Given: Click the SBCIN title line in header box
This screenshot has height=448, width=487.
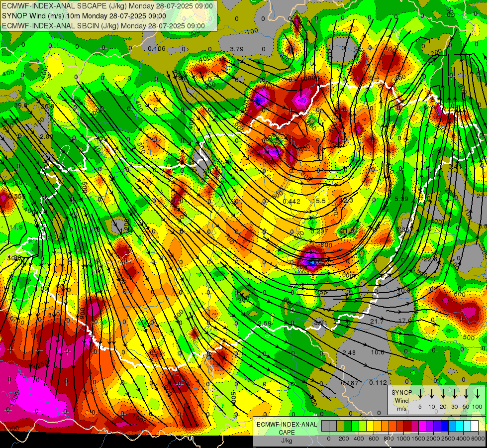Looking at the screenshot, I should click(x=103, y=26).
